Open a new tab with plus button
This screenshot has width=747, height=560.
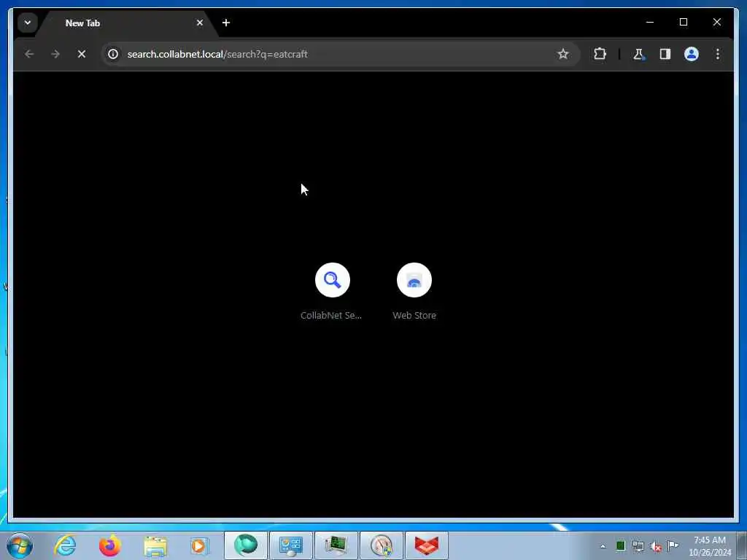point(226,23)
